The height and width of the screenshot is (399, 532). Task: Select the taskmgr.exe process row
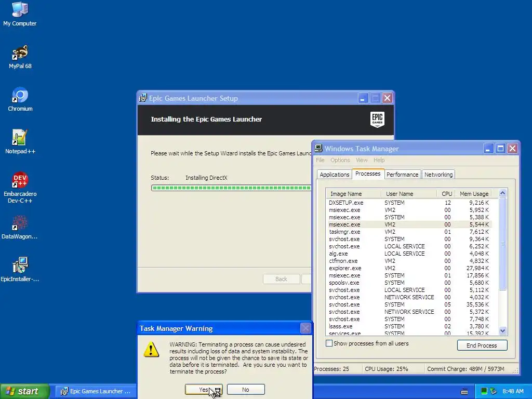point(409,232)
